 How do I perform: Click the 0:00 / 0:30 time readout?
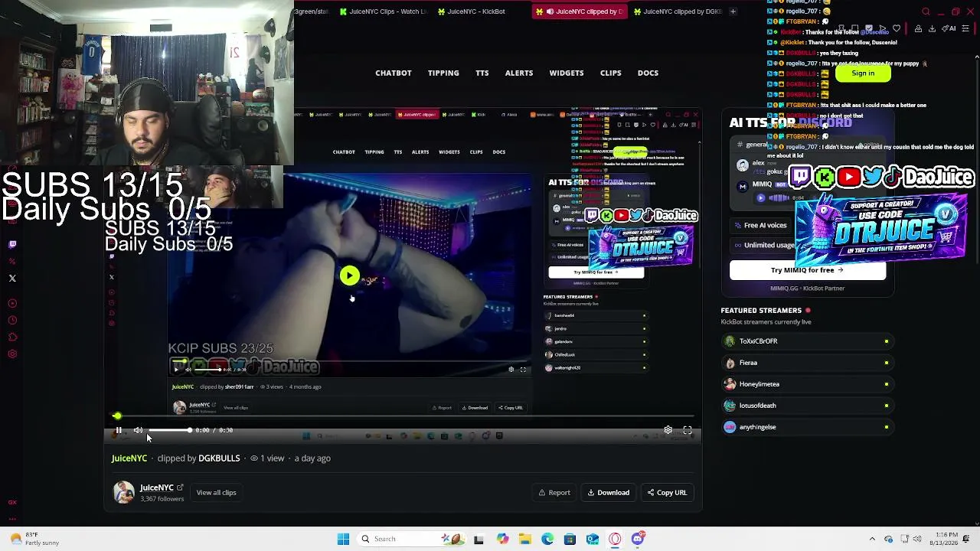(x=214, y=430)
